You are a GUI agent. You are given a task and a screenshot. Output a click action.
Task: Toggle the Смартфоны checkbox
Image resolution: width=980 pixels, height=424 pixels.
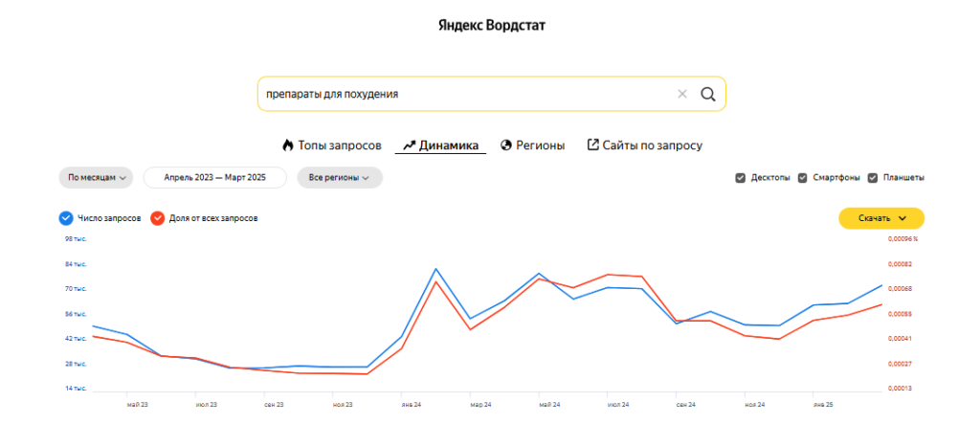803,178
